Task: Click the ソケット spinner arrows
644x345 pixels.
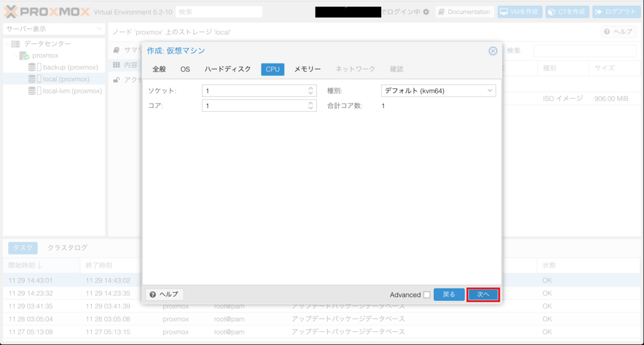Action: coord(311,90)
